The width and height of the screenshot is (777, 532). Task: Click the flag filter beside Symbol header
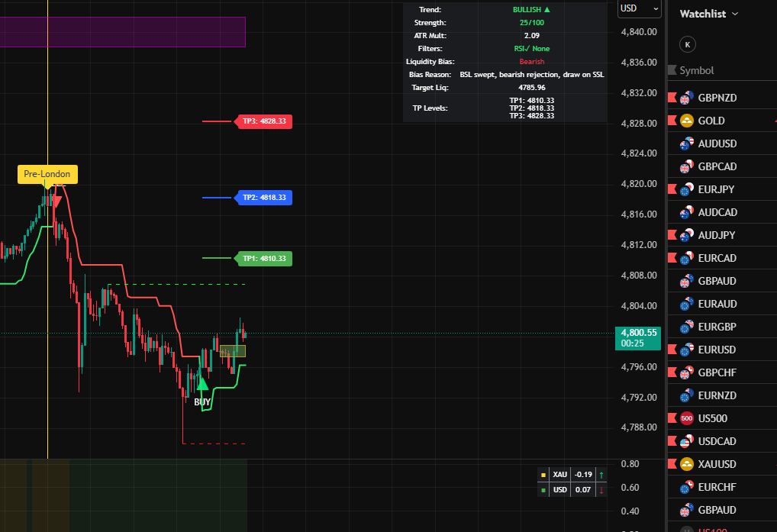[672, 70]
